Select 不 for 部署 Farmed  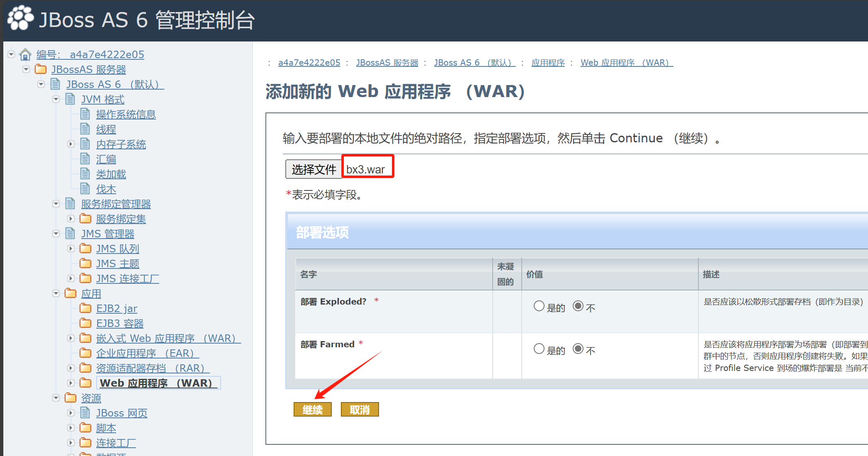tap(578, 349)
